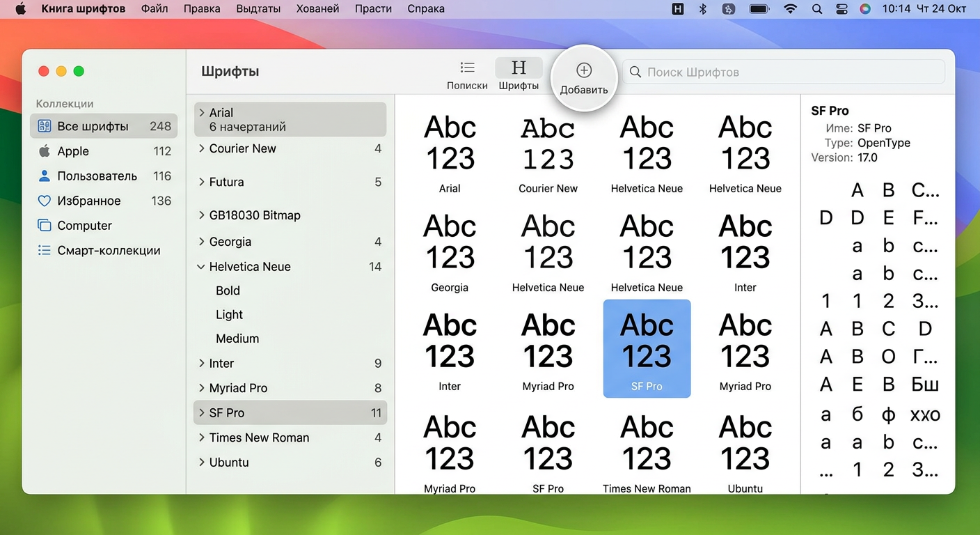Open Control Center in menu bar
Image resolution: width=980 pixels, height=535 pixels.
(x=841, y=9)
